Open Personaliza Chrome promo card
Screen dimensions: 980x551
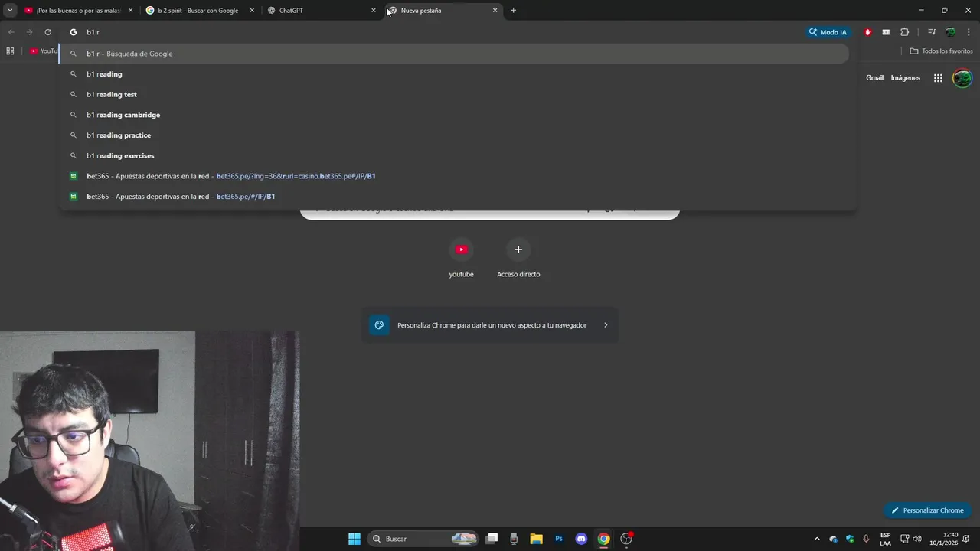click(490, 325)
